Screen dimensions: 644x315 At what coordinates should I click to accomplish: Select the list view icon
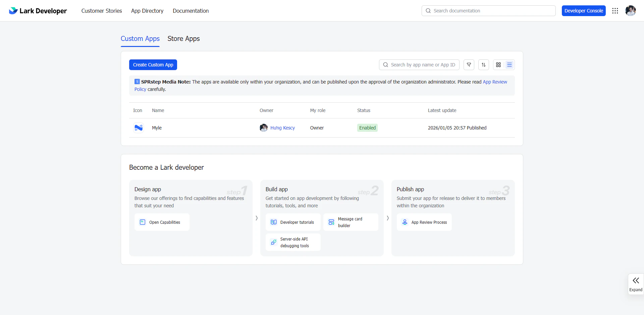509,64
